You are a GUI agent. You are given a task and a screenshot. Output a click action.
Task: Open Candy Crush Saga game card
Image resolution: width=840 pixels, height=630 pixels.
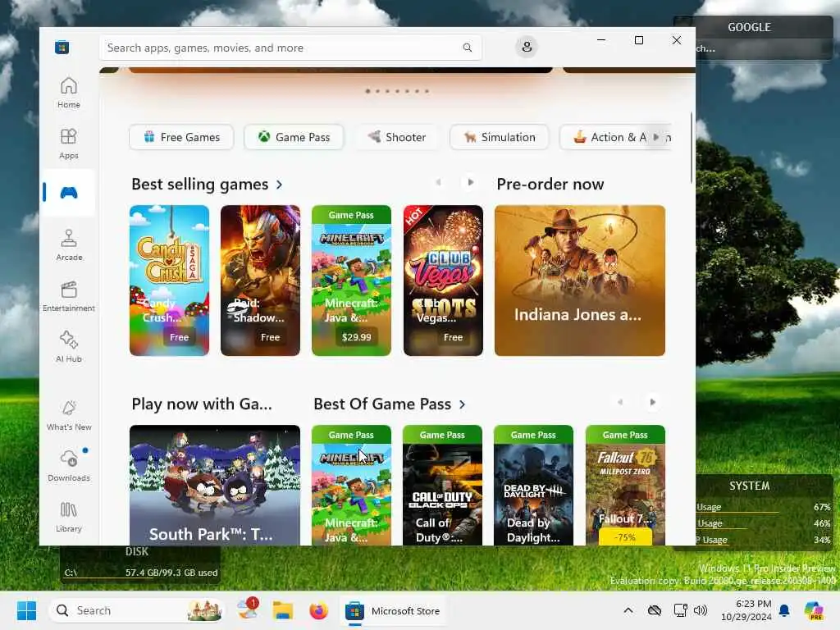coord(169,281)
